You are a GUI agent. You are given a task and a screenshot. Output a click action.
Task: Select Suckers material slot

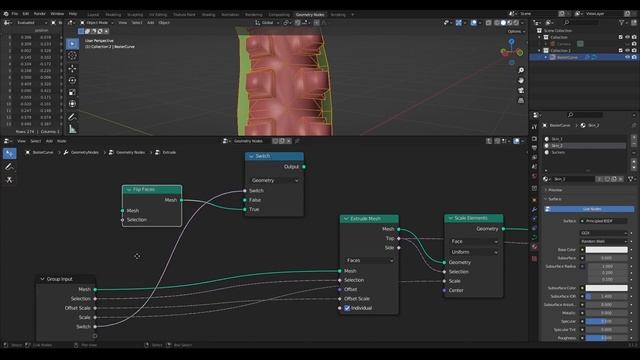585,152
